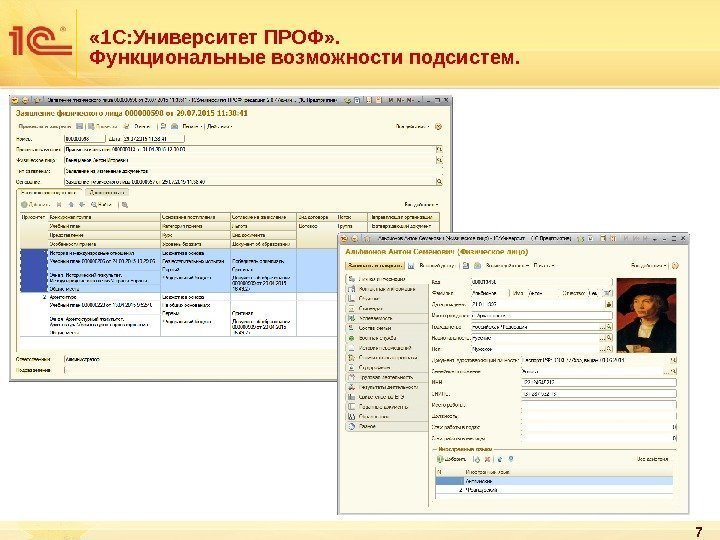Move row up with the up arrow icon

click(71, 204)
